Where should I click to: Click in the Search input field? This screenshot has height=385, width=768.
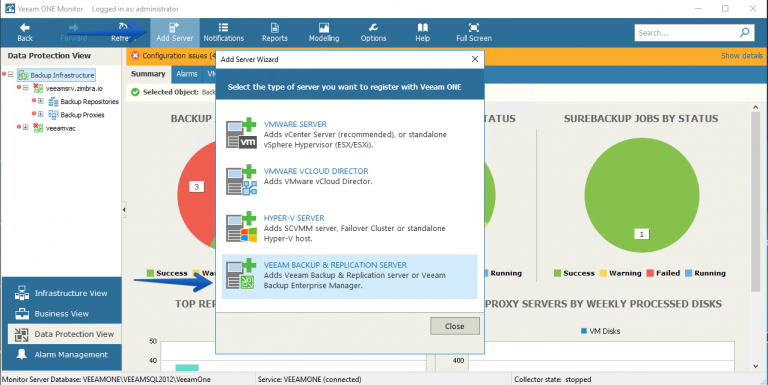pos(686,33)
